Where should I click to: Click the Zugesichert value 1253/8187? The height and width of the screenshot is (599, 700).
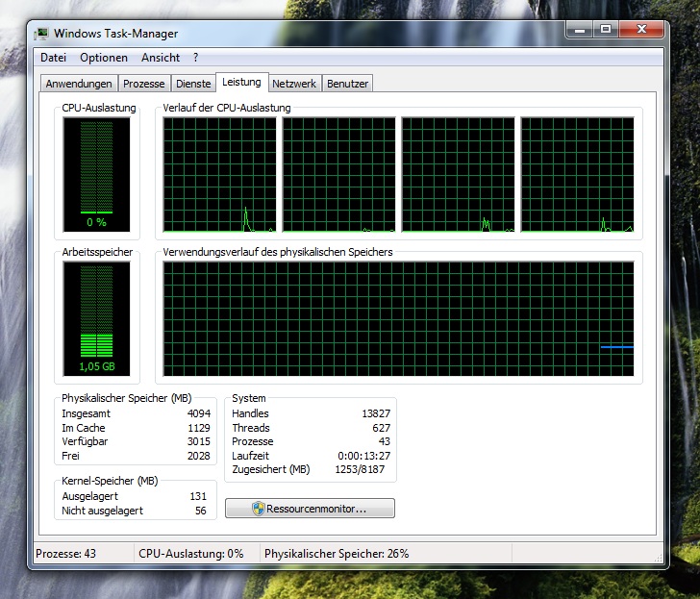[x=360, y=469]
